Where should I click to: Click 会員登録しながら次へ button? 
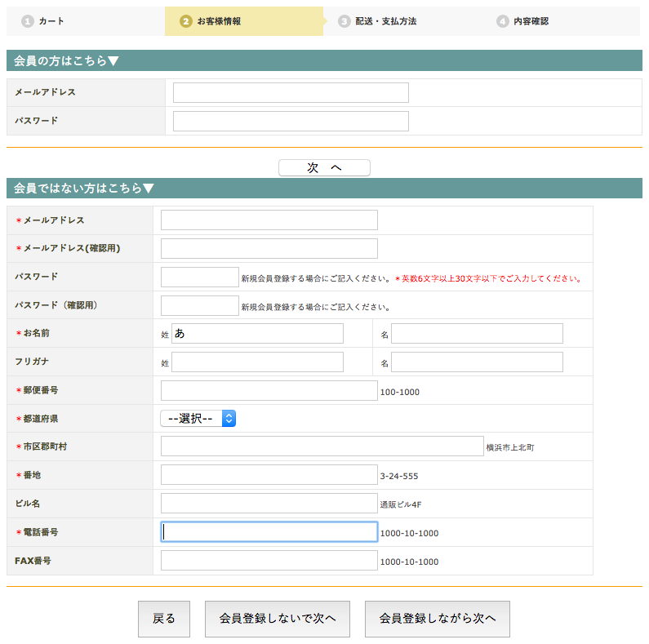tap(437, 619)
